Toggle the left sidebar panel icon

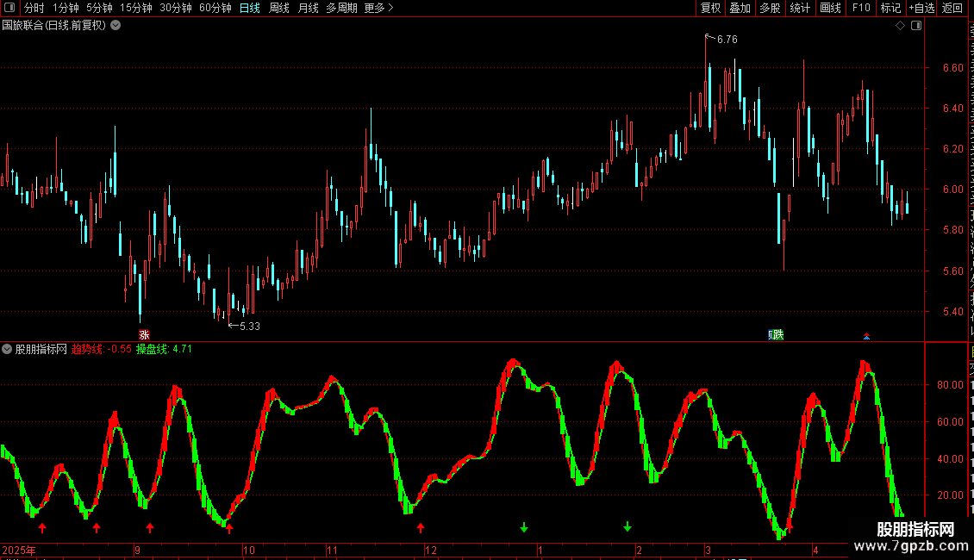9,8
